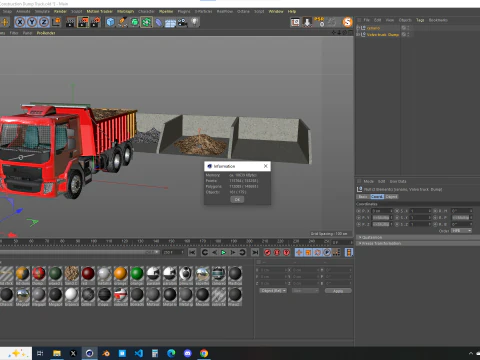Toggle keyframe circle next to R.H
This screenshot has width=480, height=360.
[x=435, y=211]
